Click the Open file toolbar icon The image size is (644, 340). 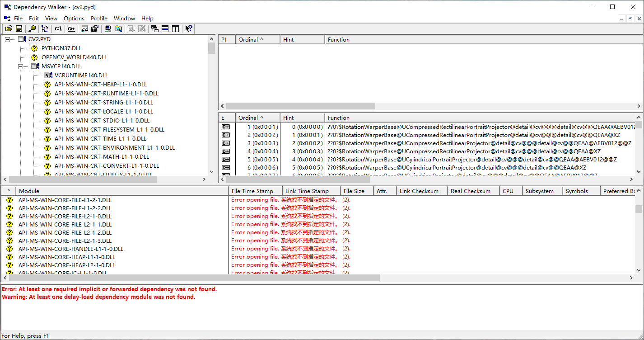click(9, 28)
